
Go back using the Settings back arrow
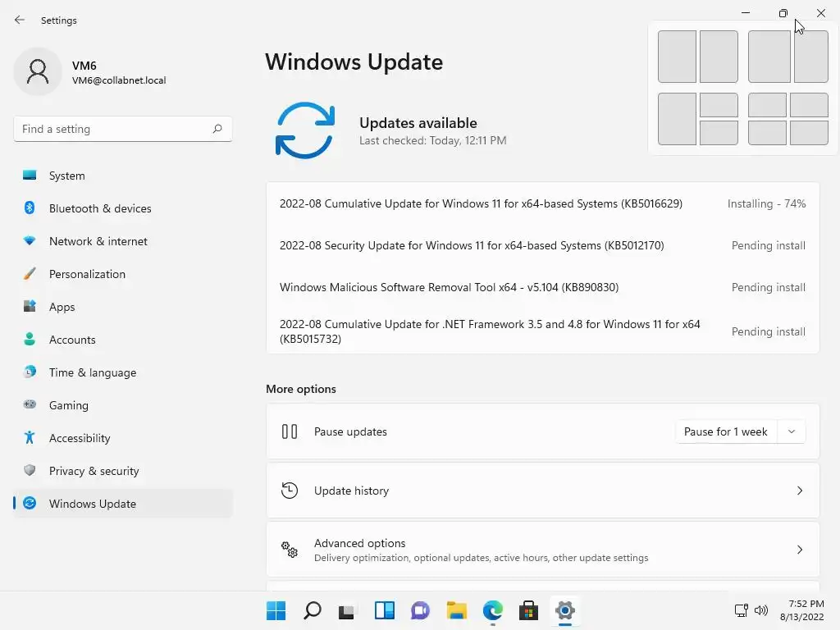pos(20,20)
